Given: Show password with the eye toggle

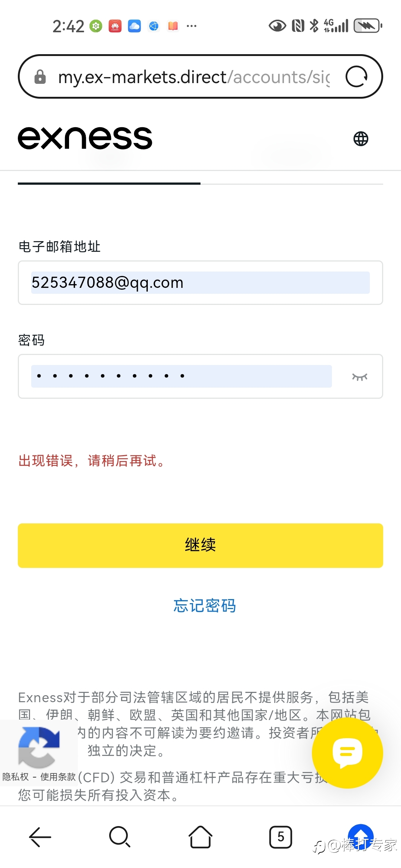Looking at the screenshot, I should [359, 377].
